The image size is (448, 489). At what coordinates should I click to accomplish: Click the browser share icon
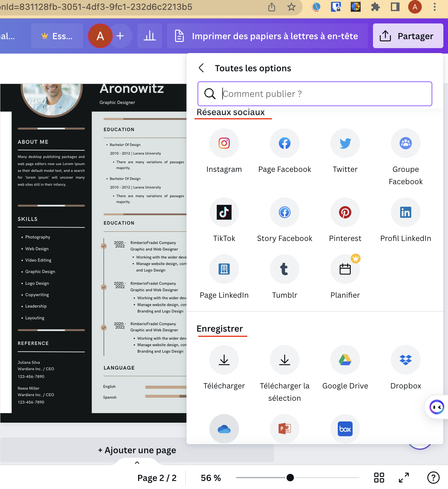pyautogui.click(x=272, y=7)
